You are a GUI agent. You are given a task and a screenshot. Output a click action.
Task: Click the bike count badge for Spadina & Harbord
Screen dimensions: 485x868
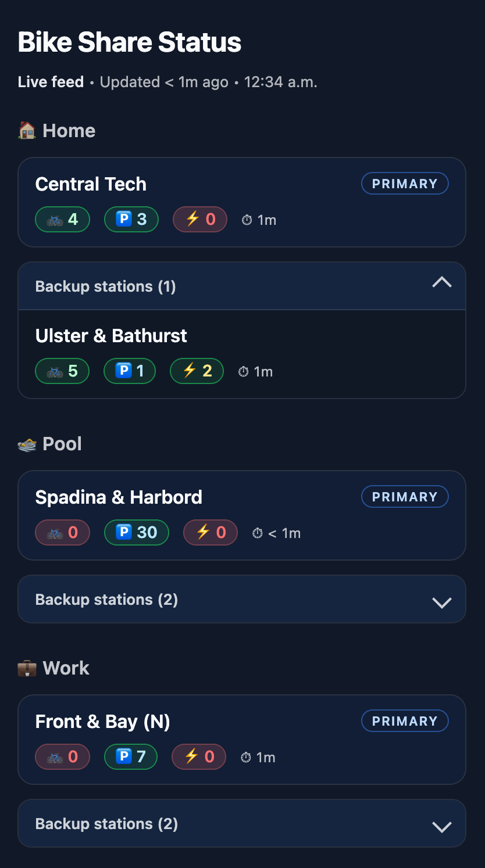(63, 533)
